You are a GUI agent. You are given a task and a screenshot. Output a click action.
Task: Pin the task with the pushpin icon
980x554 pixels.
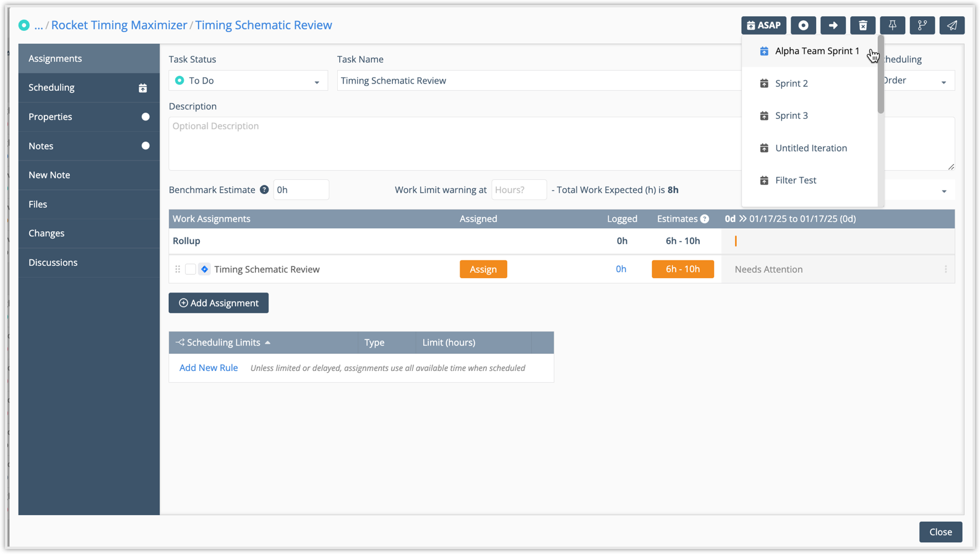click(892, 25)
